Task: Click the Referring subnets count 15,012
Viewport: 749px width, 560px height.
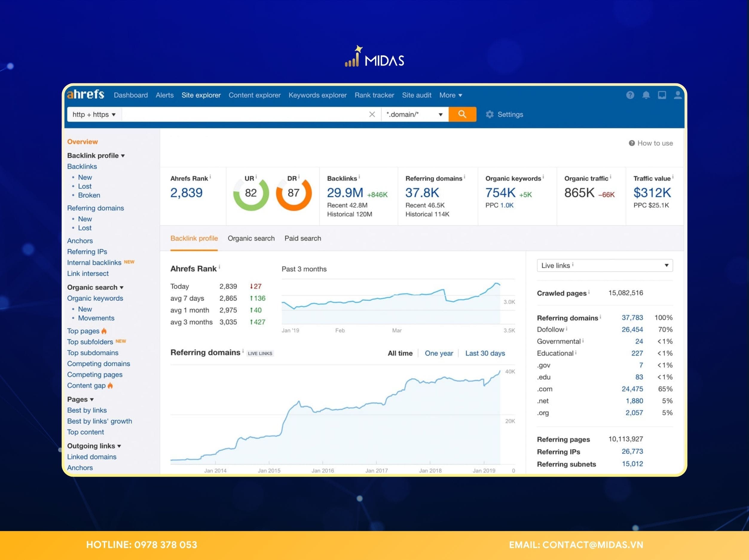Action: pos(632,464)
